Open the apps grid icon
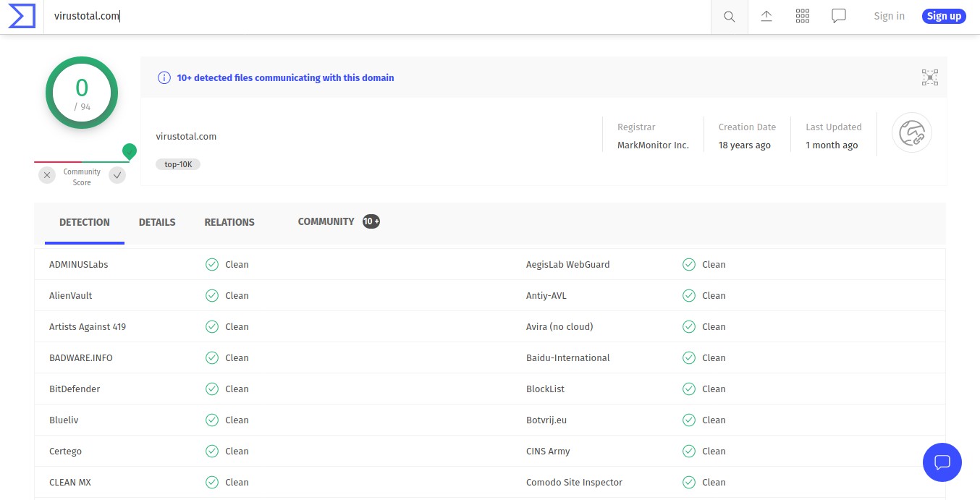The width and height of the screenshot is (980, 500). (802, 16)
